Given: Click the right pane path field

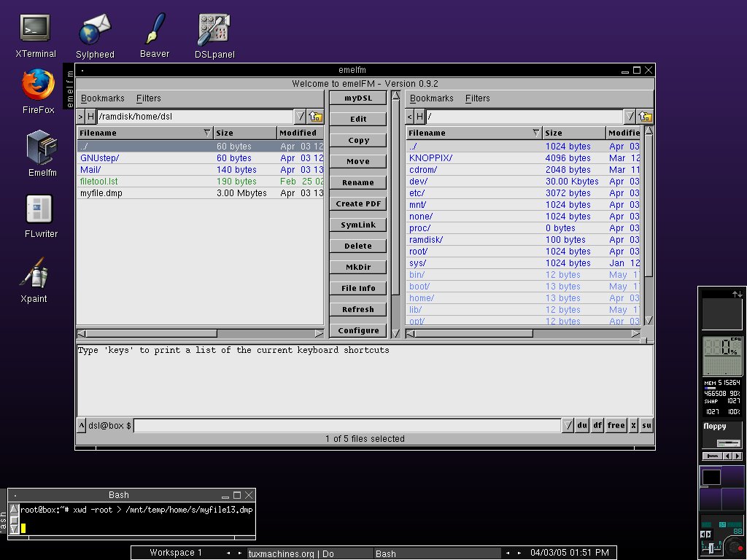Looking at the screenshot, I should (x=524, y=116).
